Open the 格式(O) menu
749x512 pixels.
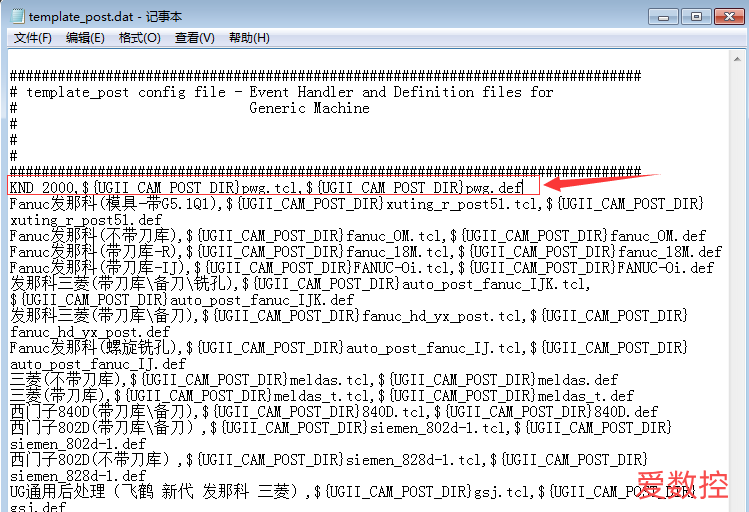coord(139,38)
